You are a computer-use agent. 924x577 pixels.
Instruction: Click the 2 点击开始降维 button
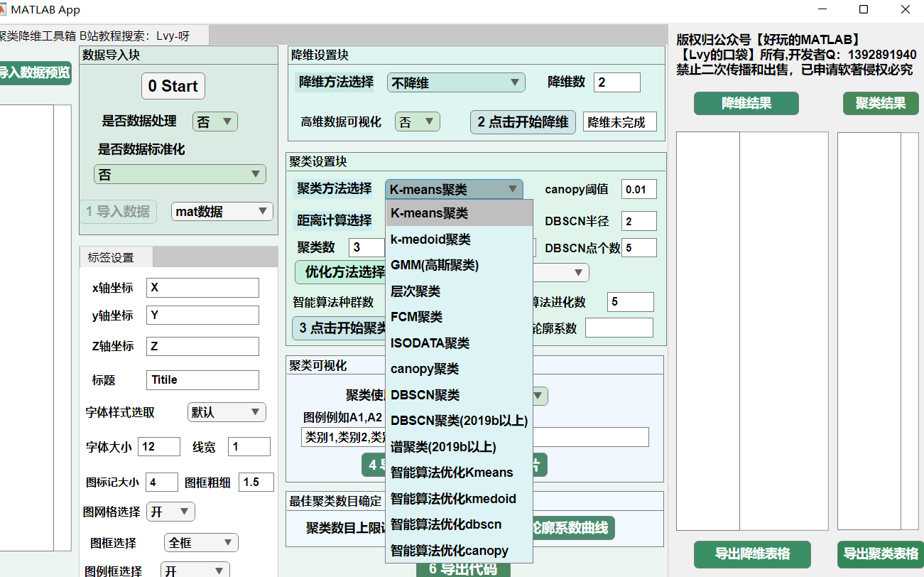tap(523, 122)
